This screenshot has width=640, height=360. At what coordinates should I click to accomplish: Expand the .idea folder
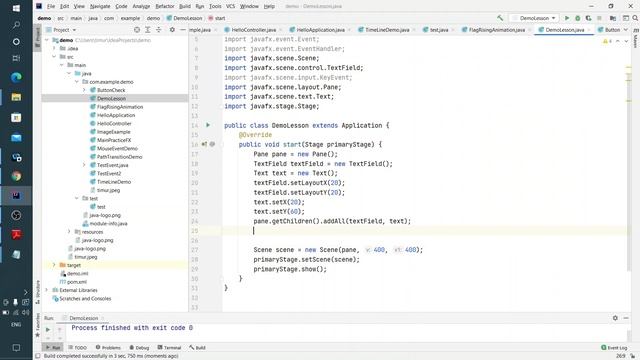[54, 48]
